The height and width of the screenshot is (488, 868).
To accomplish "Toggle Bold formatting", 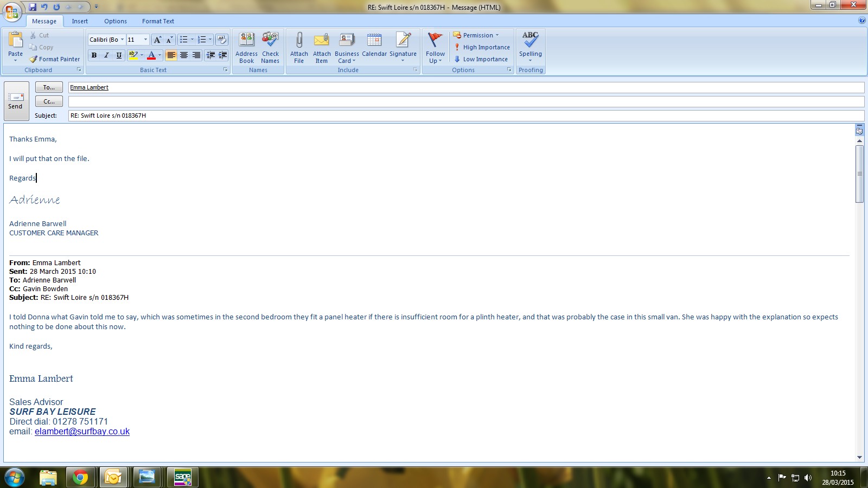I will [94, 55].
